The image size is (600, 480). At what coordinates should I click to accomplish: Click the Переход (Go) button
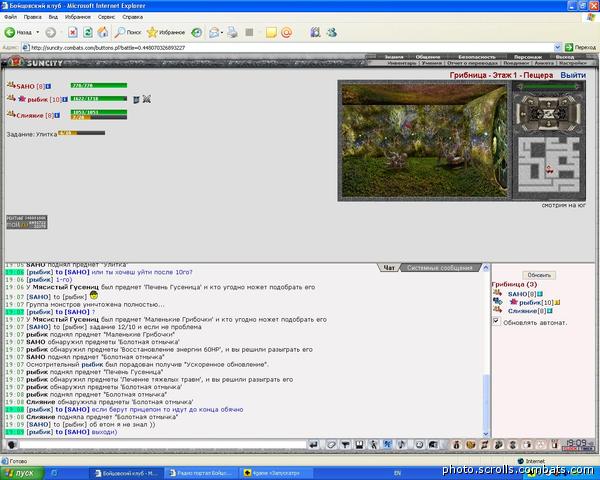(580, 47)
